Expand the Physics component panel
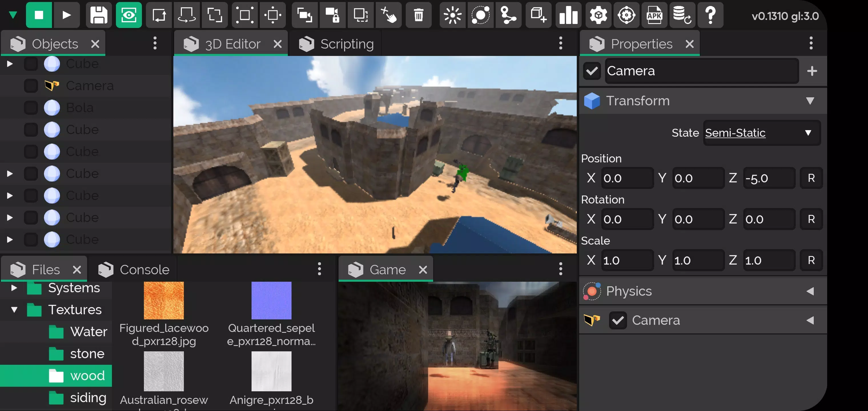This screenshot has width=868, height=411. (810, 291)
